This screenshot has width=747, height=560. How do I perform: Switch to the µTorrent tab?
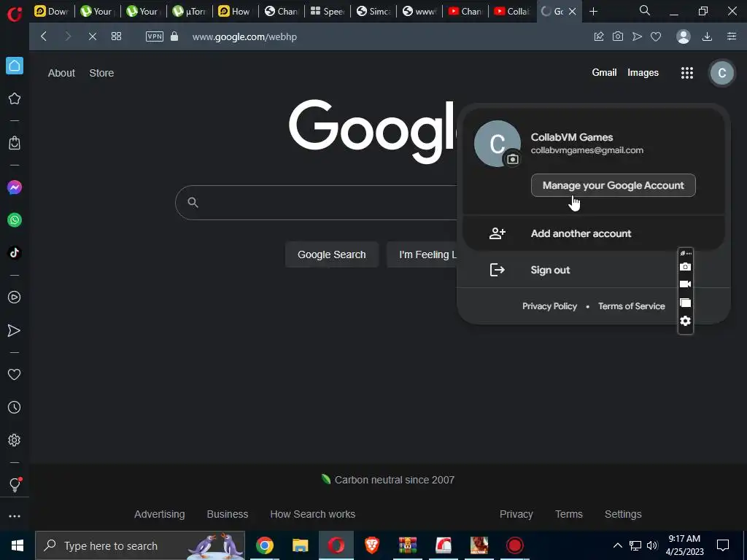(x=190, y=12)
